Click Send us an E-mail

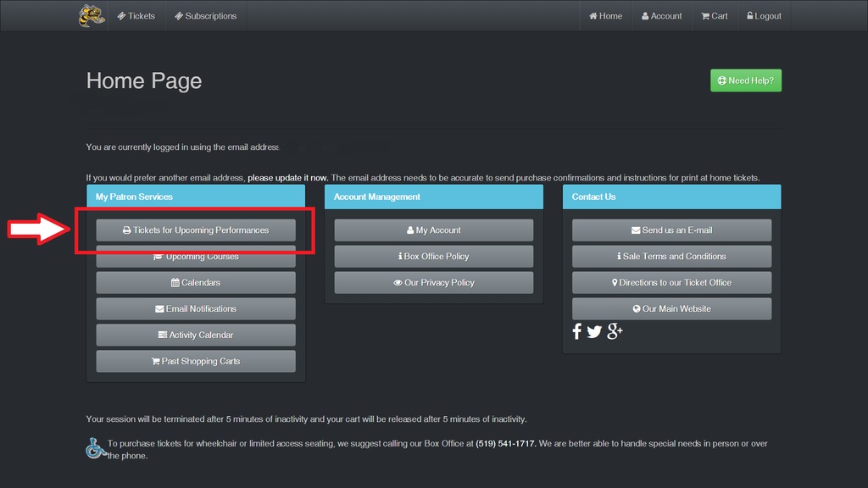click(671, 230)
